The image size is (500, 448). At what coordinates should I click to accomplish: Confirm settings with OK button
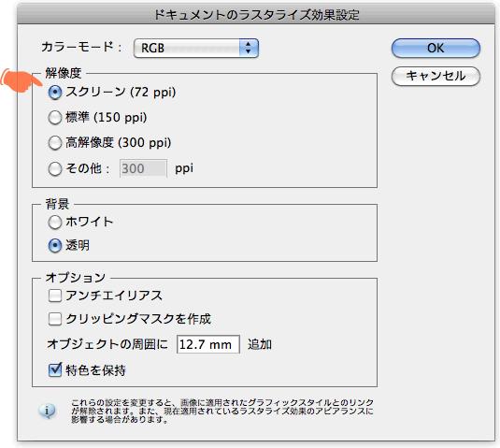pos(436,49)
